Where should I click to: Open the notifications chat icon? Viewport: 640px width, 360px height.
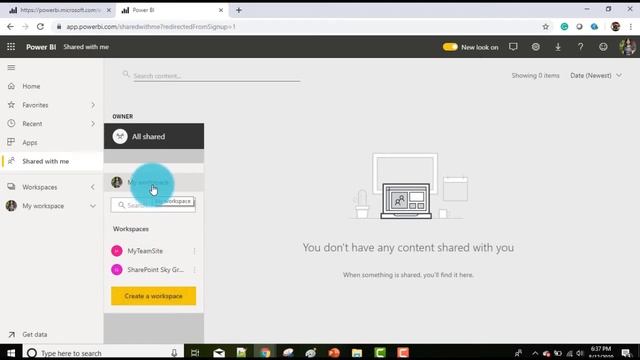(x=513, y=47)
